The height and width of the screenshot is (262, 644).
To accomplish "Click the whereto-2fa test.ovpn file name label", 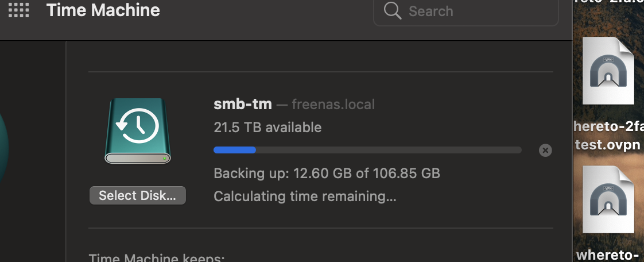I will click(608, 136).
